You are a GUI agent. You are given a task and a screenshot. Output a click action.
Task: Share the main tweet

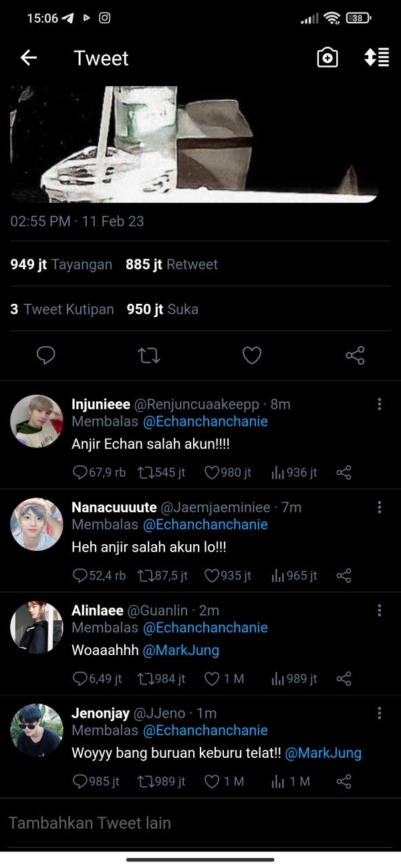pyautogui.click(x=355, y=356)
